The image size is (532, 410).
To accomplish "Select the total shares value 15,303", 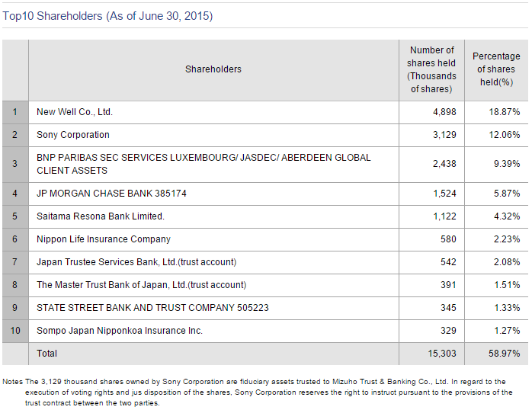I will point(443,354).
